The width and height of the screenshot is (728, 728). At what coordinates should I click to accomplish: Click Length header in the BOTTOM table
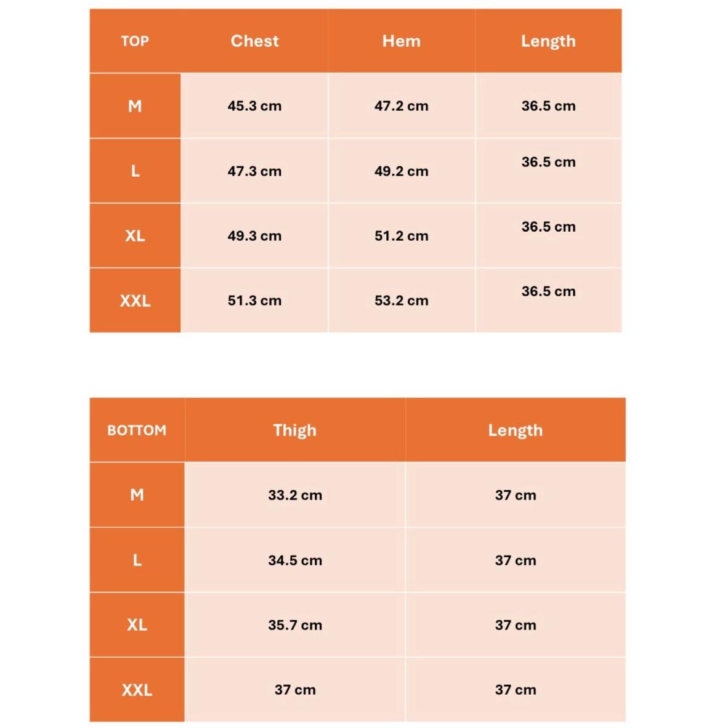515,431
